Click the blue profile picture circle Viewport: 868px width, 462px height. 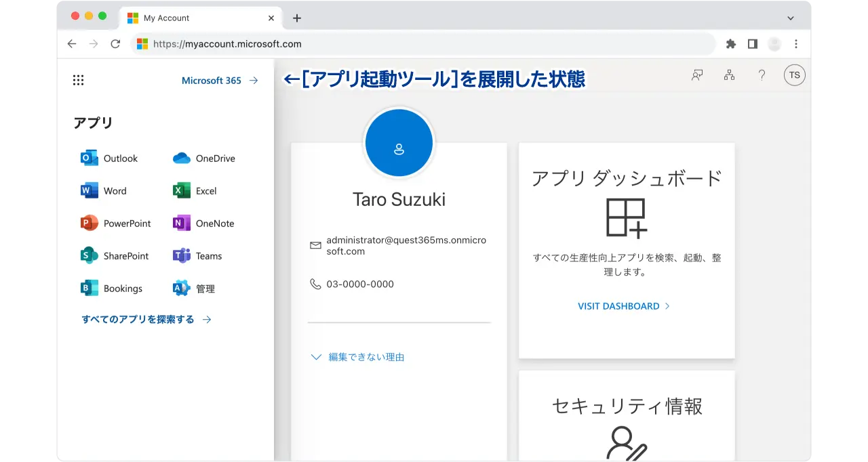coord(399,142)
